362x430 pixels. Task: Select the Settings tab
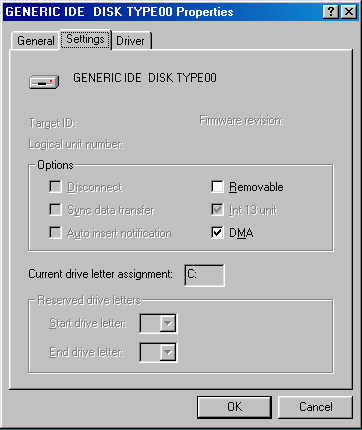tap(85, 39)
